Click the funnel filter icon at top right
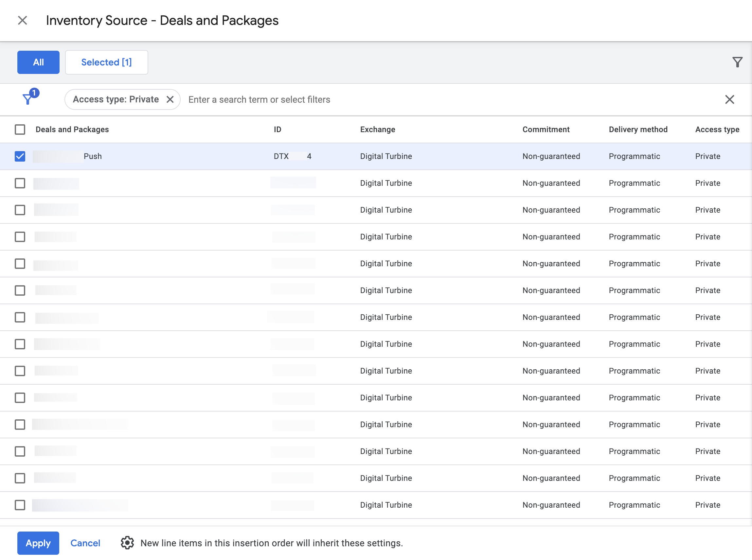752x560 pixels. [737, 62]
